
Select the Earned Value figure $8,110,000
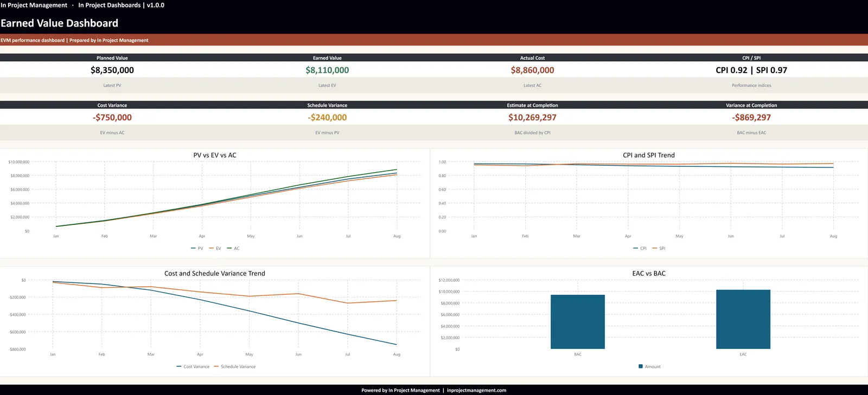pos(327,70)
